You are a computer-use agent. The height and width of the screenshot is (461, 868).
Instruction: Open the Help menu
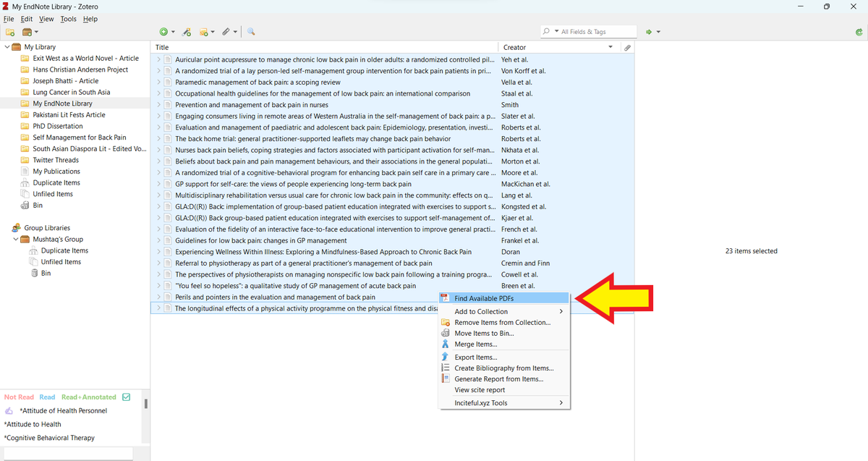point(90,19)
